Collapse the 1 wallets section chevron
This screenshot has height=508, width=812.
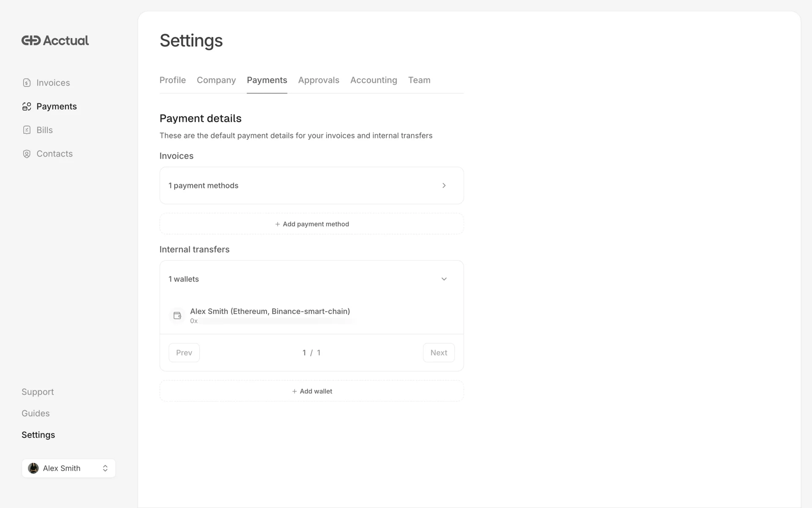click(x=444, y=279)
